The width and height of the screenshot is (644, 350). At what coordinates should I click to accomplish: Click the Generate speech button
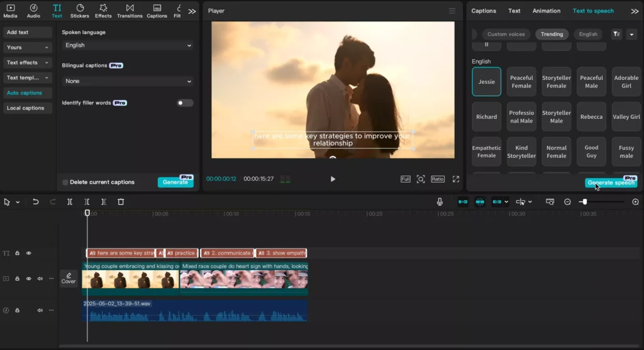click(611, 182)
